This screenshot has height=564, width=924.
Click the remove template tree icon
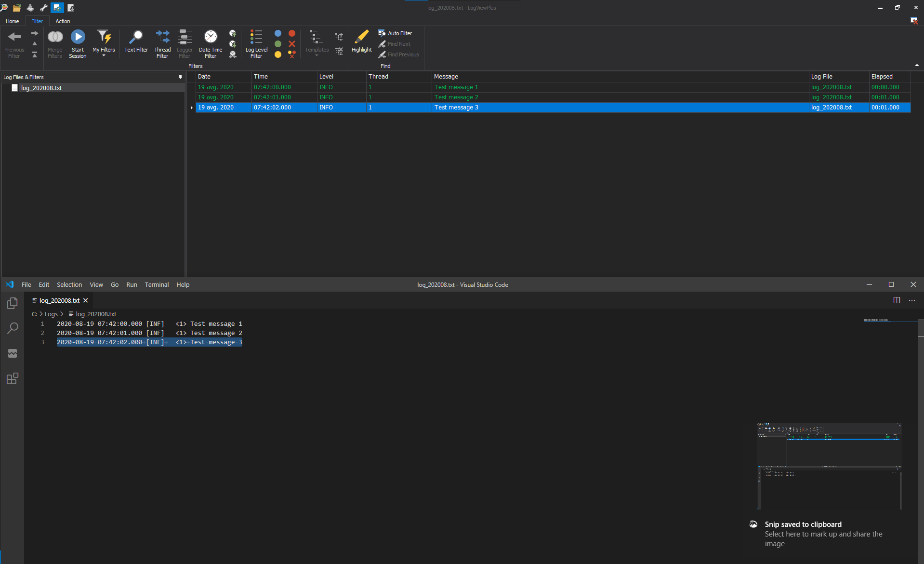tap(339, 50)
